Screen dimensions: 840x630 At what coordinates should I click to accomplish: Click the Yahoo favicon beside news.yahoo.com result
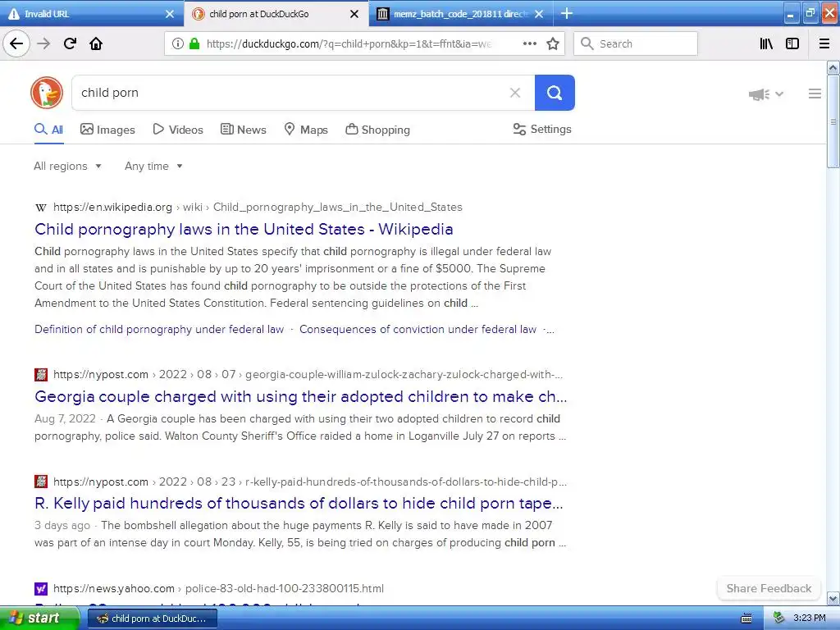(41, 589)
